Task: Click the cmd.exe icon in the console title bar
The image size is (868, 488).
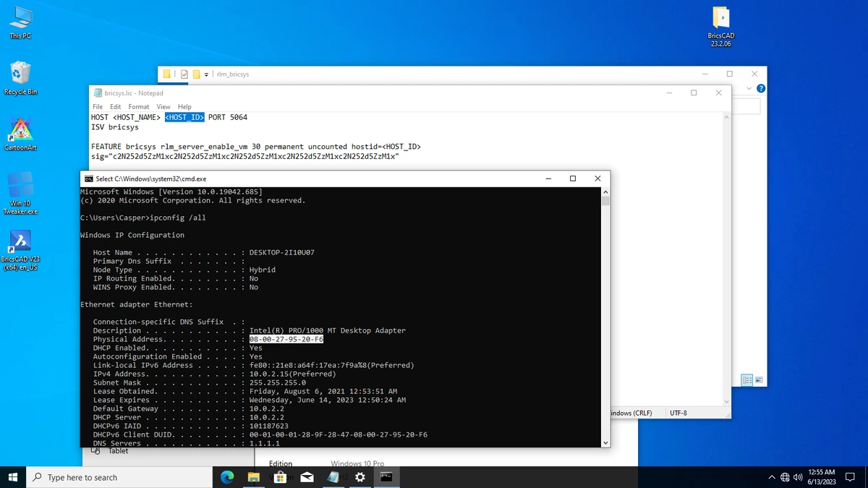Action: 88,179
